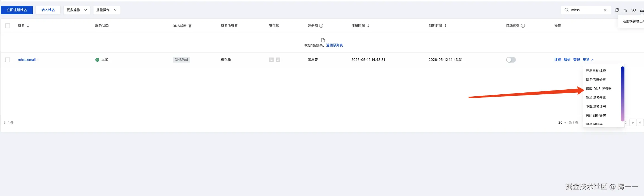
Task: Open the 更多操作 dropdown
Action: 77,10
